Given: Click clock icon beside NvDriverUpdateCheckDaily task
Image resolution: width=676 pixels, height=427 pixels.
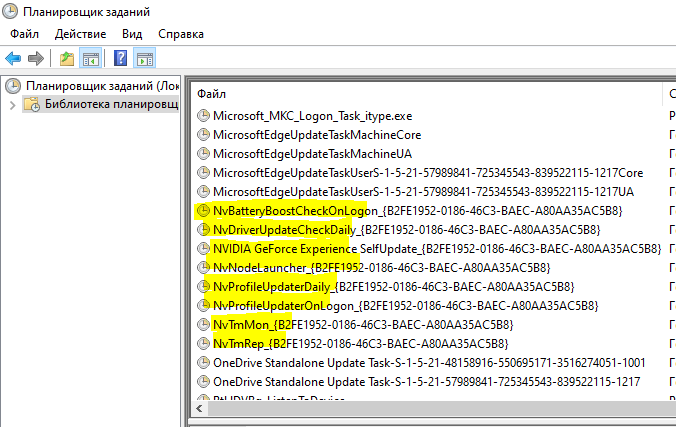Looking at the screenshot, I should click(203, 229).
